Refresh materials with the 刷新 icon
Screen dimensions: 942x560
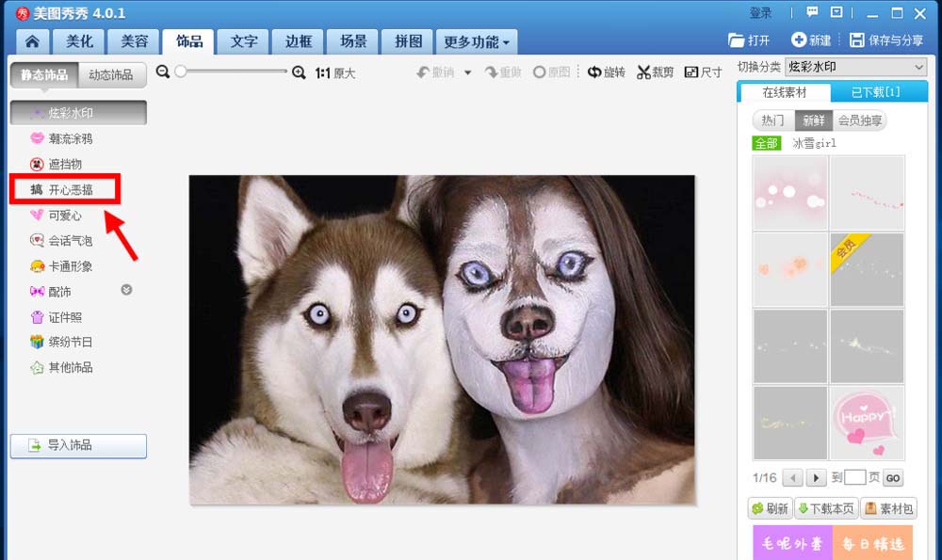click(x=771, y=508)
